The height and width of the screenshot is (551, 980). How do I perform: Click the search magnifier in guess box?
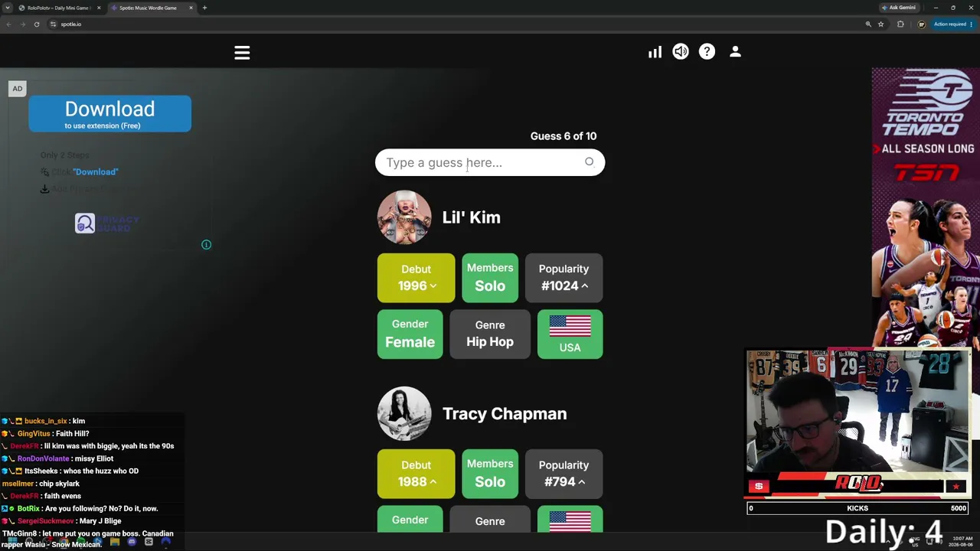click(589, 162)
